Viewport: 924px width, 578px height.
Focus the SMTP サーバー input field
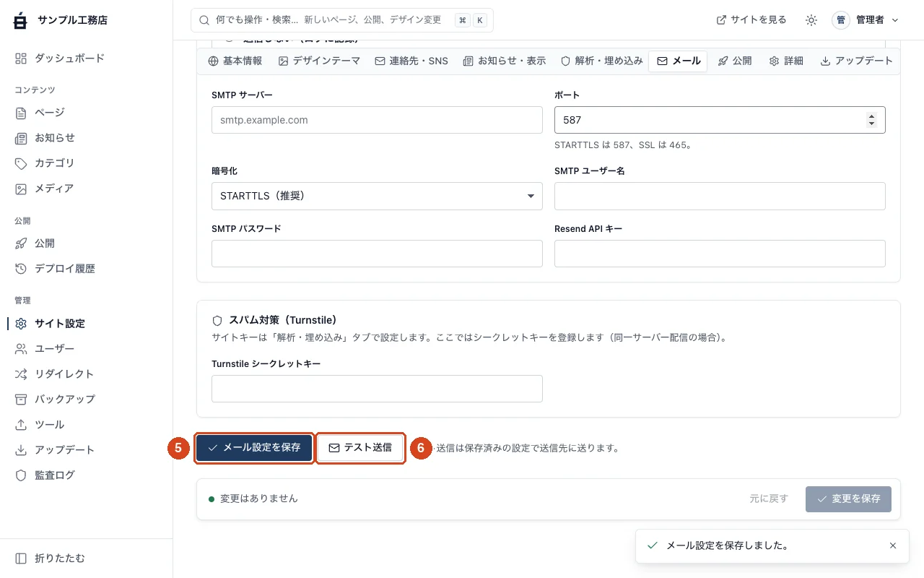point(377,120)
